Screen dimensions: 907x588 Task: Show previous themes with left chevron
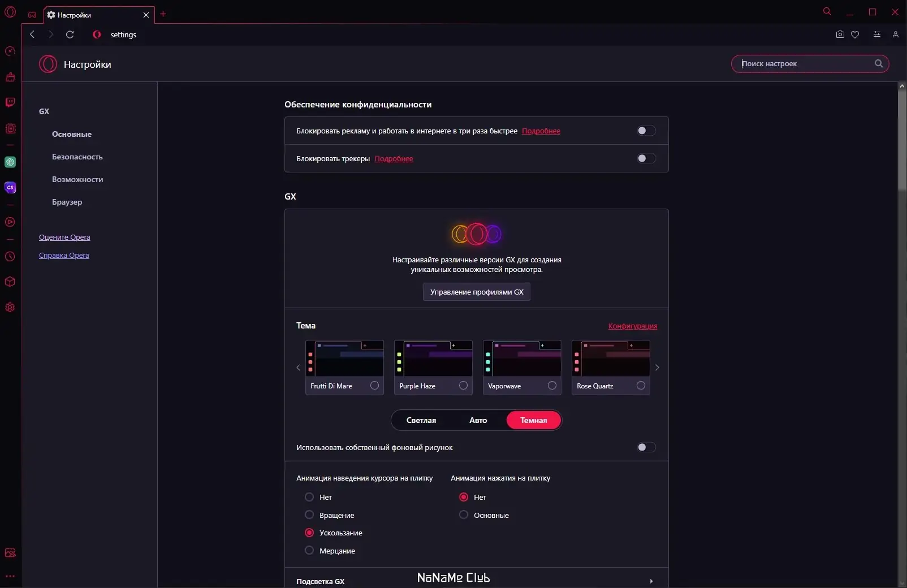tap(299, 367)
